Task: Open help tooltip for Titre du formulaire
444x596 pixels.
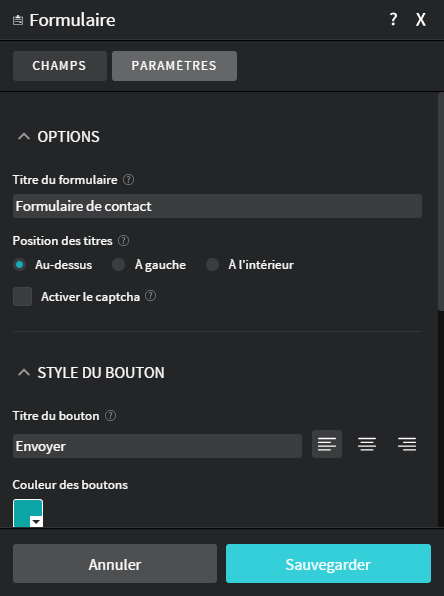Action: (128, 179)
